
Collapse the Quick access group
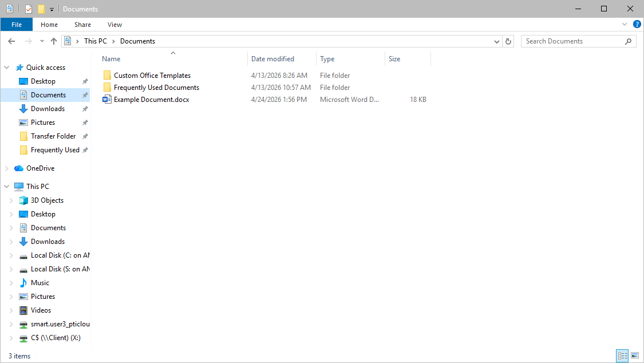pos(6,68)
